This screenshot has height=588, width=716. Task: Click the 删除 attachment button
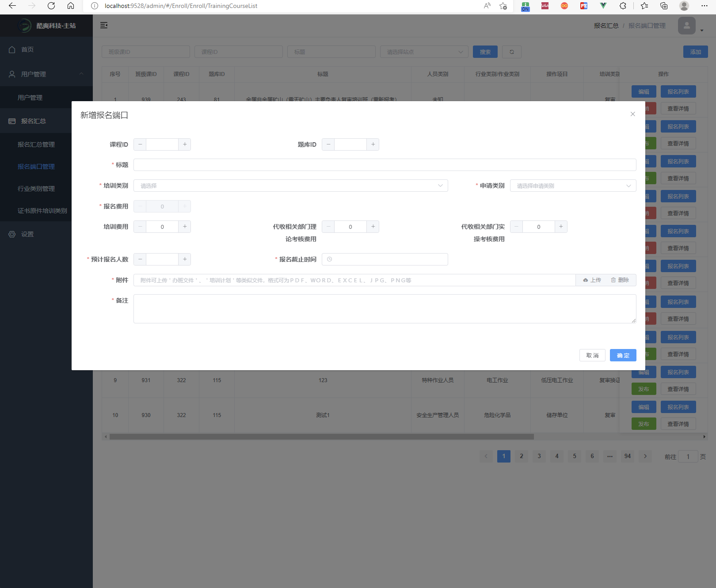point(620,280)
